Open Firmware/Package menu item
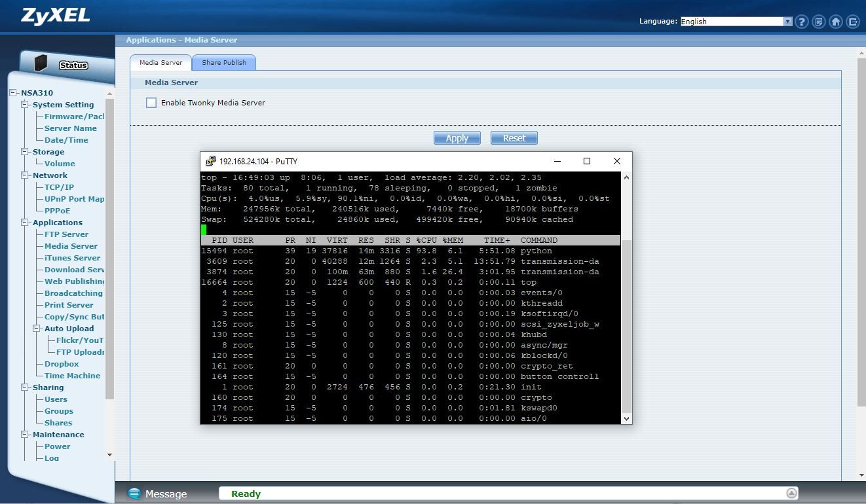This screenshot has height=504, width=866. click(x=74, y=117)
